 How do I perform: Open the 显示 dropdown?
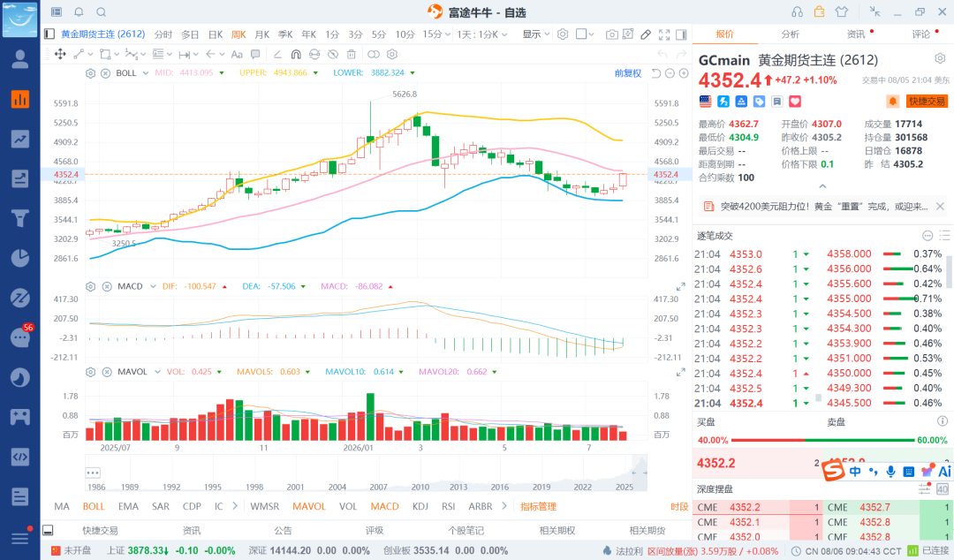[536, 34]
